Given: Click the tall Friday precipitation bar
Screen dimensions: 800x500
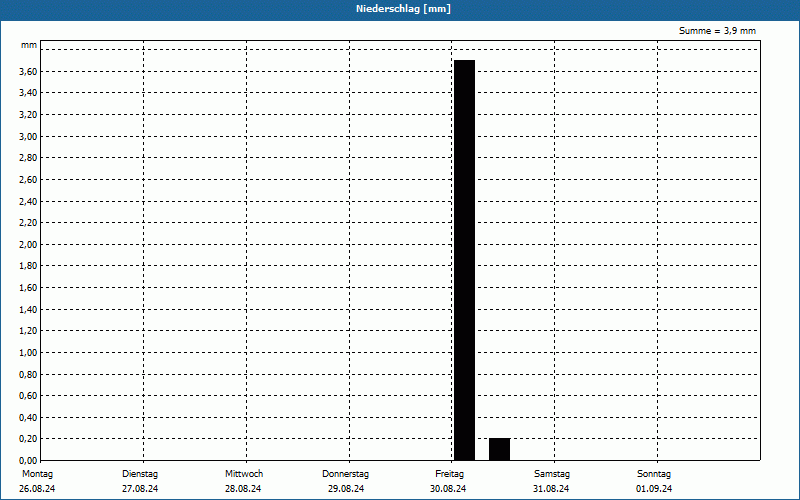Looking at the screenshot, I should (x=464, y=260).
